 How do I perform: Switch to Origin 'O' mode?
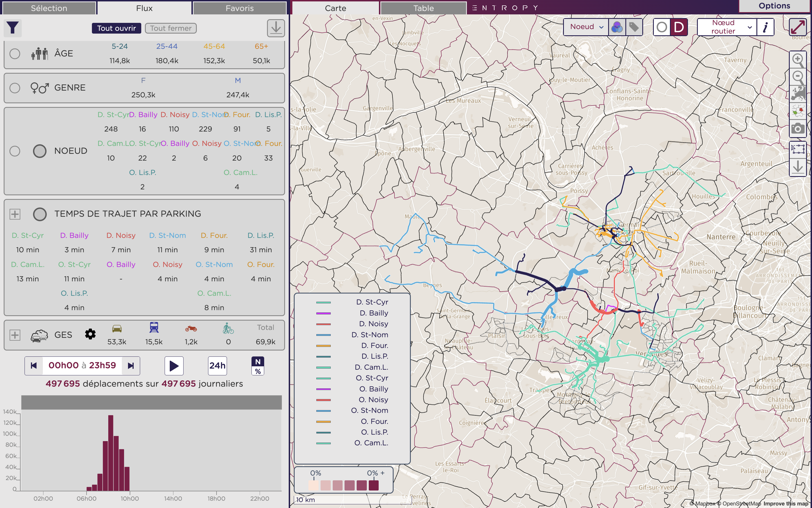coord(662,27)
